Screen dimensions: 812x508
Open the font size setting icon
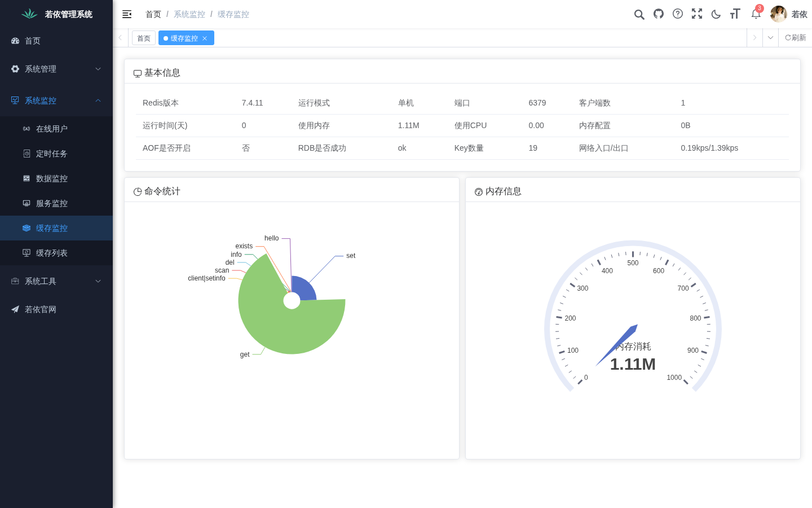[735, 14]
